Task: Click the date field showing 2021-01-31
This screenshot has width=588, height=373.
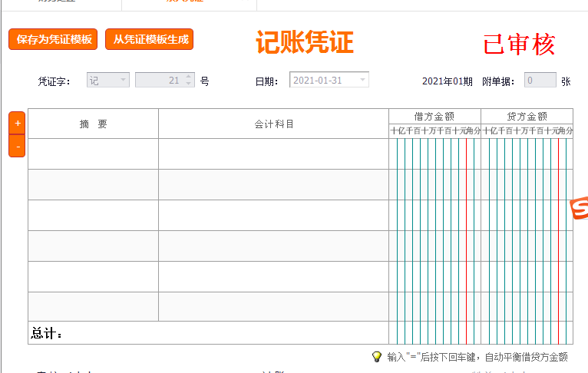Action: (x=322, y=80)
